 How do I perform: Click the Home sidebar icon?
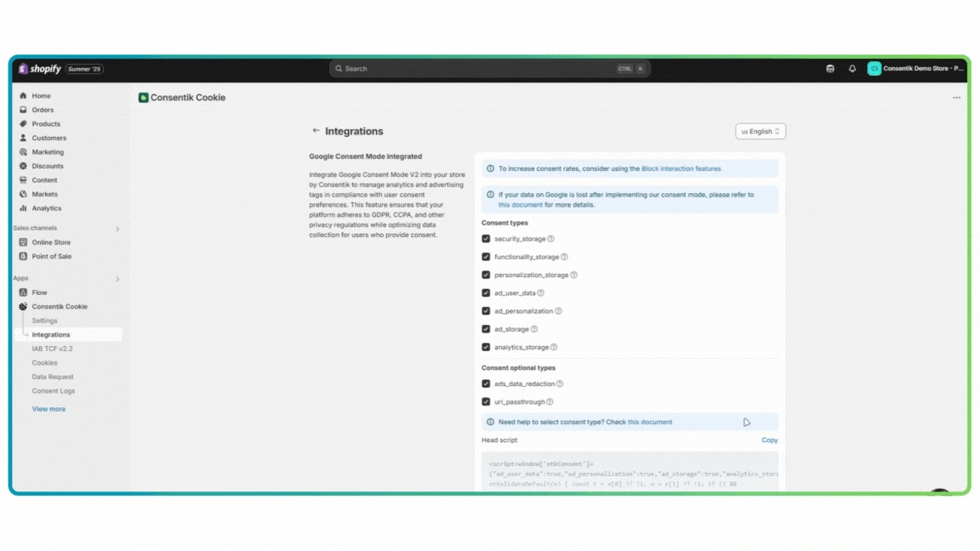[23, 95]
